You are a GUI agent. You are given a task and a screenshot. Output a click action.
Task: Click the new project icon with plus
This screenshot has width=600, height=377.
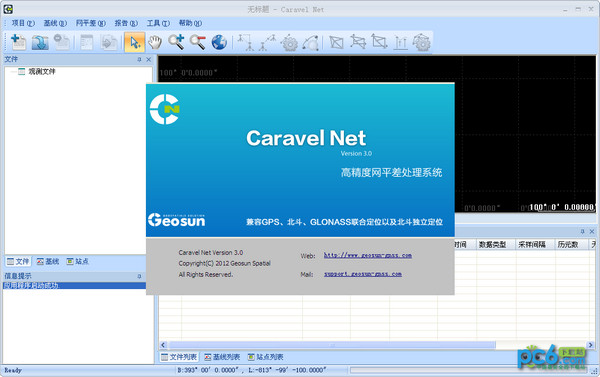(x=18, y=42)
